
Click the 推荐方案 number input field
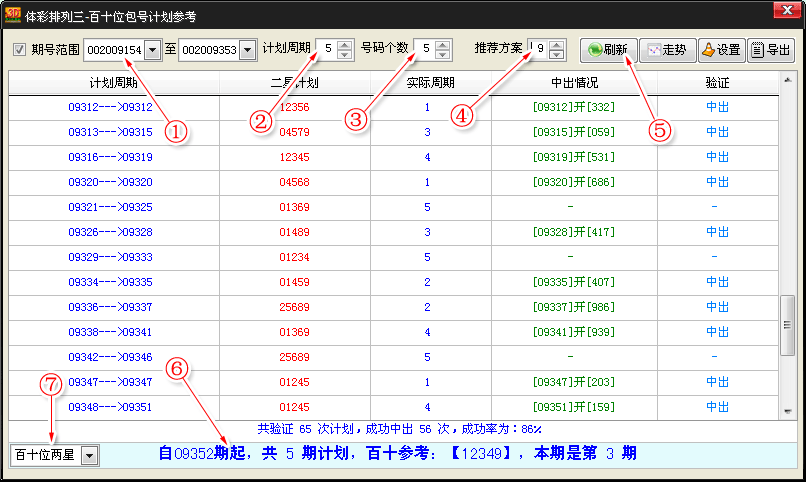538,49
